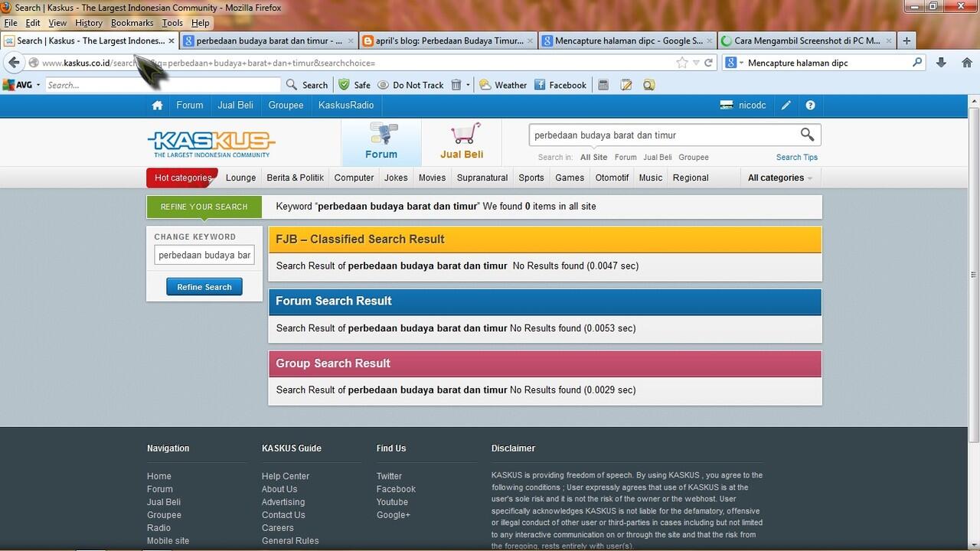The image size is (980, 551).
Task: Click the AVG trash can icon
Action: pyautogui.click(x=456, y=85)
